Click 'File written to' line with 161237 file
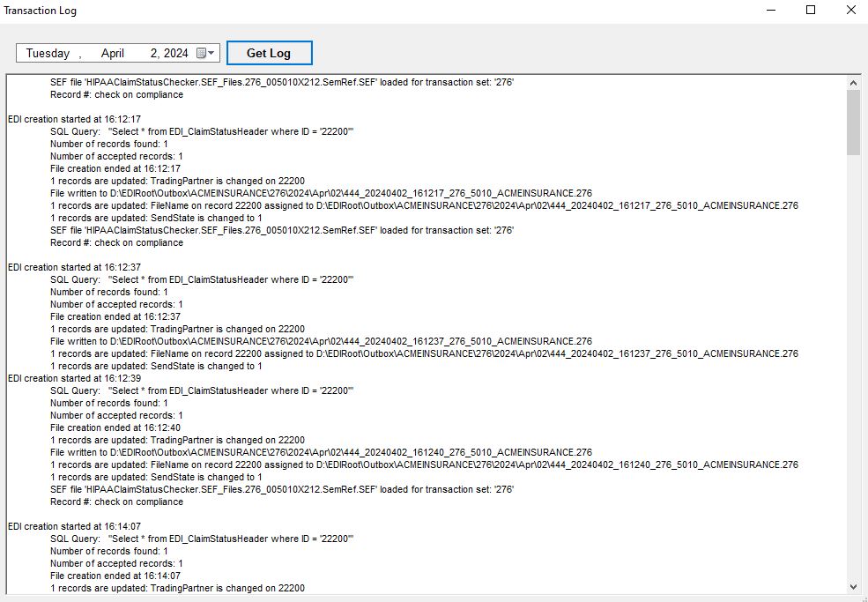Viewport: 868px width, 602px height. (x=321, y=341)
